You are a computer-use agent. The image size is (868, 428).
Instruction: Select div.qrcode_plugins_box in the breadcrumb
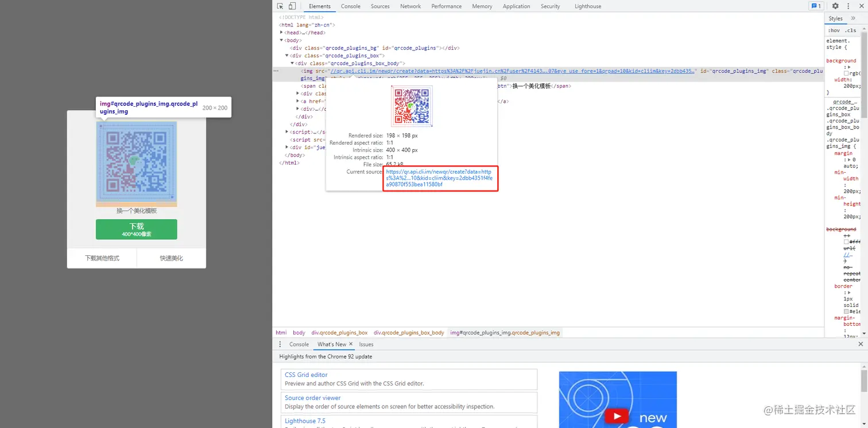[339, 333]
